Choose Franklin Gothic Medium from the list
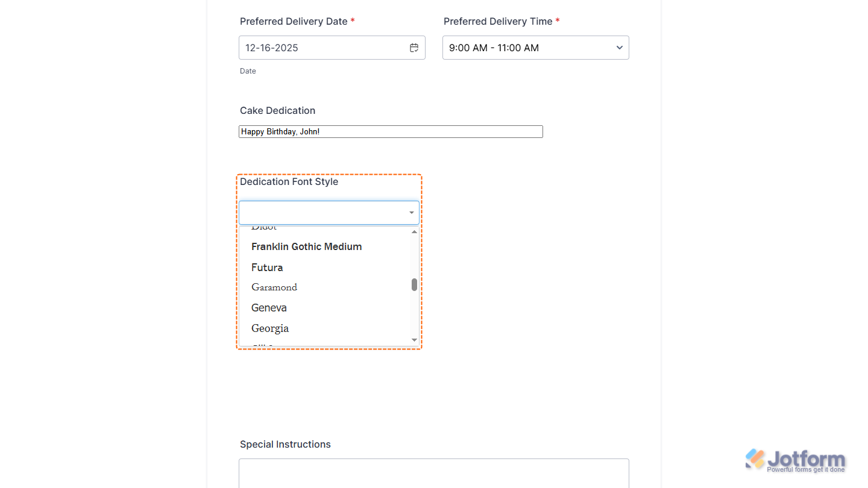Viewport: 868px width, 488px height. [306, 246]
